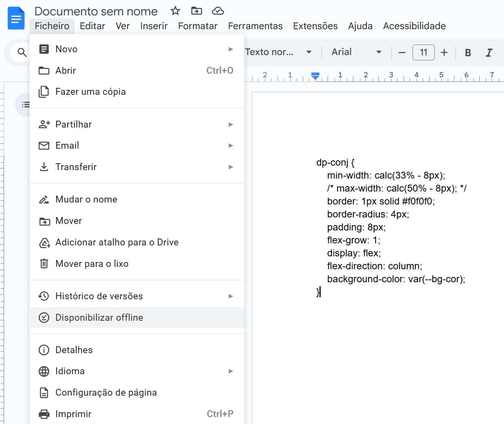Toggle italic formatting
The image size is (504, 424).
tap(489, 52)
